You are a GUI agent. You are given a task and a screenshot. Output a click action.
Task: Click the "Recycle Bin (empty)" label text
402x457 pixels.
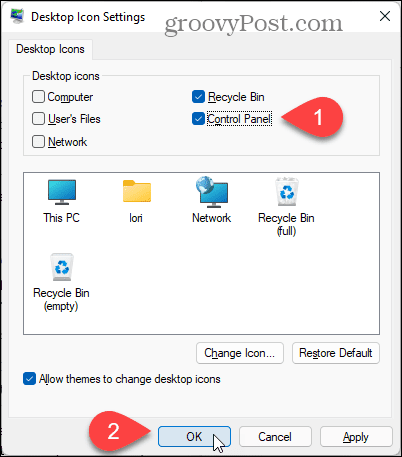pyautogui.click(x=61, y=299)
